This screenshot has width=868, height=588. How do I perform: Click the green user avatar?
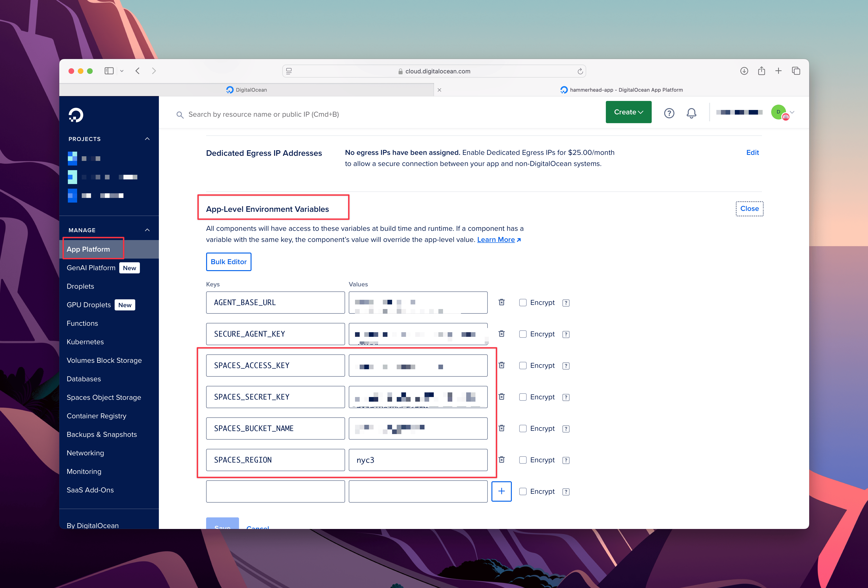[778, 112]
